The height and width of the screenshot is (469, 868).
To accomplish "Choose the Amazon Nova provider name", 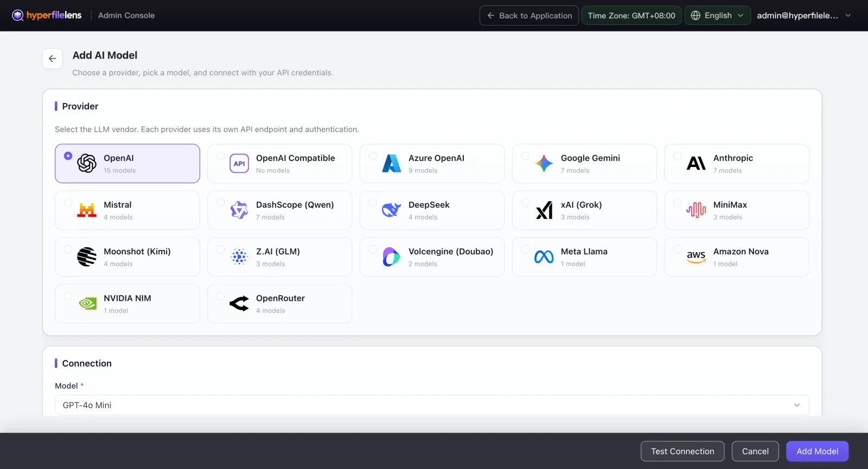I will click(741, 252).
